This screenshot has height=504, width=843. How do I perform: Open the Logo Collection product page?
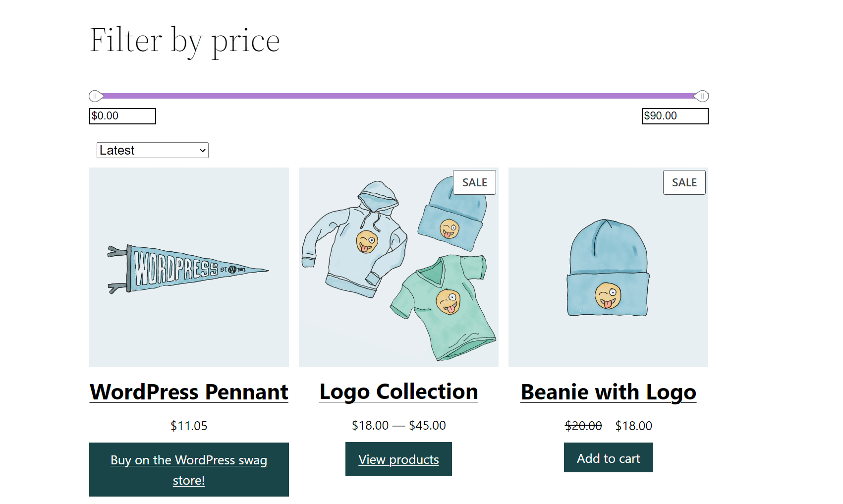pos(398,391)
